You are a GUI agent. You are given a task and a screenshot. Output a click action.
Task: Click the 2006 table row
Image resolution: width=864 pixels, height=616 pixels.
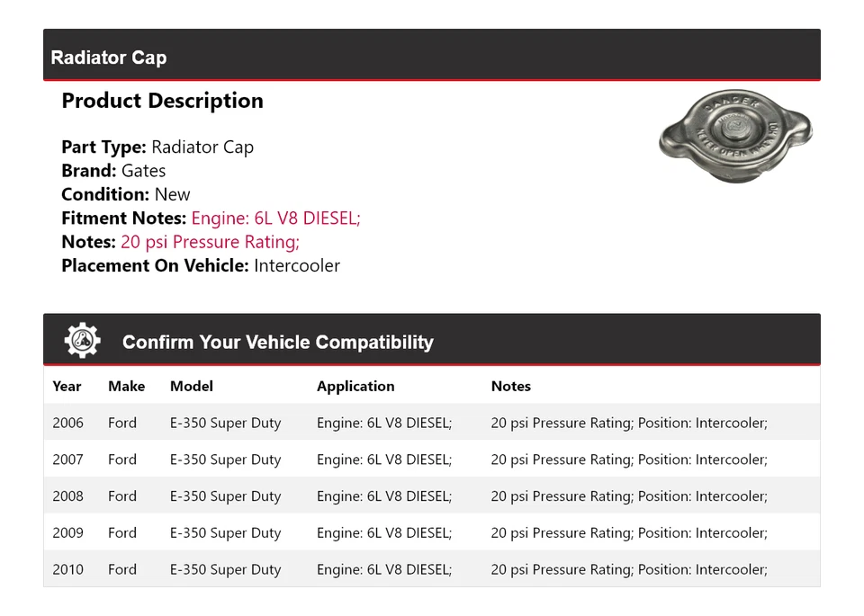point(432,422)
